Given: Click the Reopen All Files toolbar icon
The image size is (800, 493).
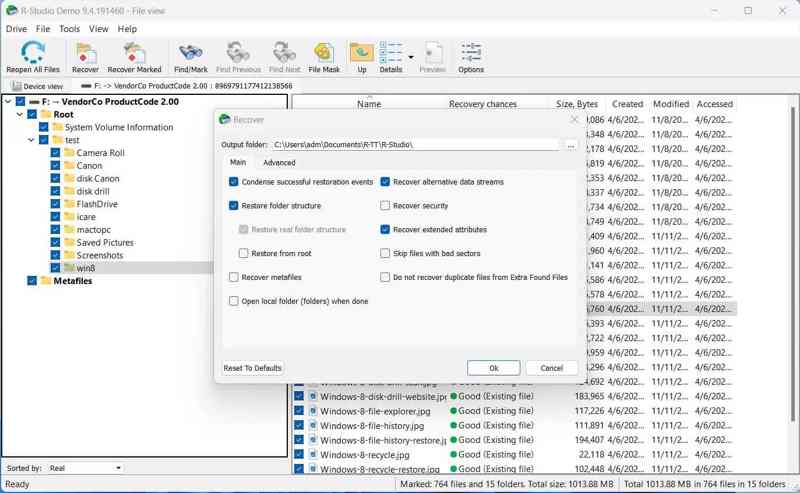Looking at the screenshot, I should [x=33, y=52].
